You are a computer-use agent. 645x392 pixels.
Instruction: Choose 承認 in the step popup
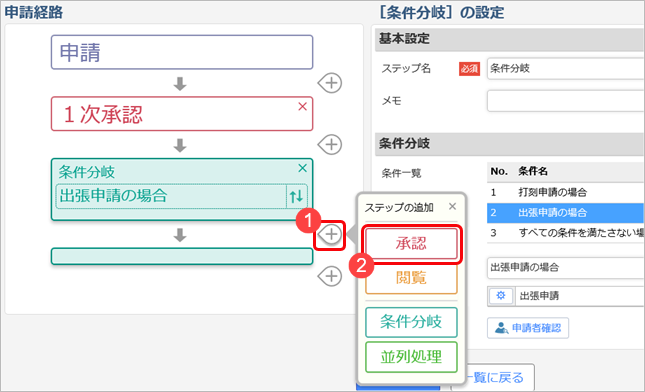tap(411, 244)
